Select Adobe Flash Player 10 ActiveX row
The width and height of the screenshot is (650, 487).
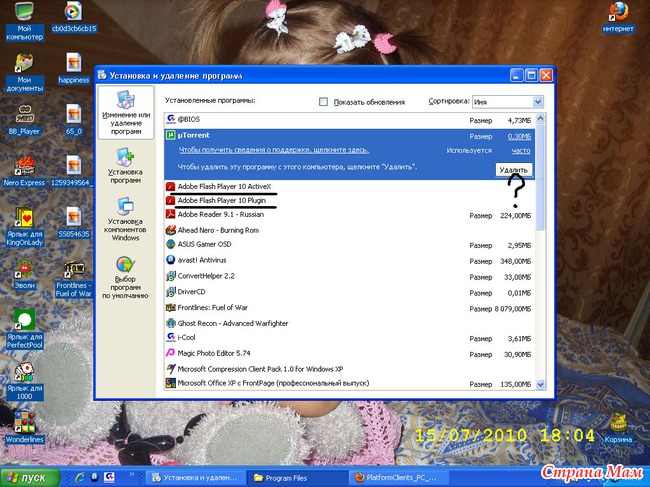click(x=349, y=187)
